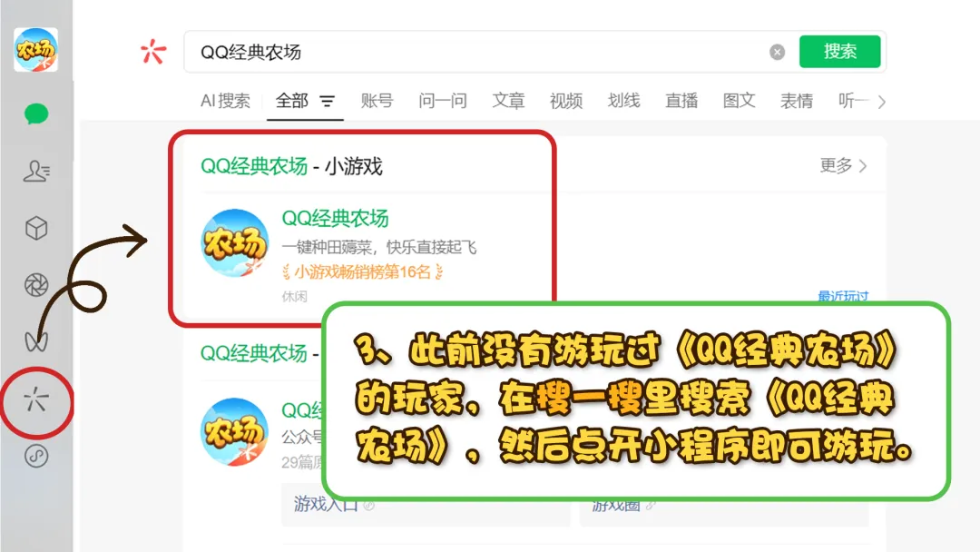Click the profile avatar in sidebar
The image size is (980, 552).
click(35, 49)
